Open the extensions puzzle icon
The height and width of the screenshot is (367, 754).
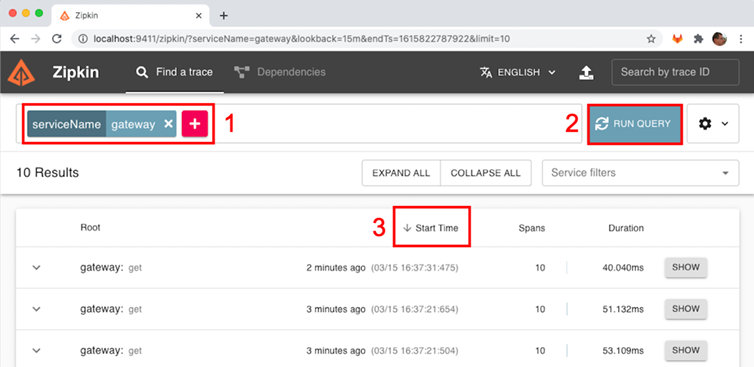point(699,39)
